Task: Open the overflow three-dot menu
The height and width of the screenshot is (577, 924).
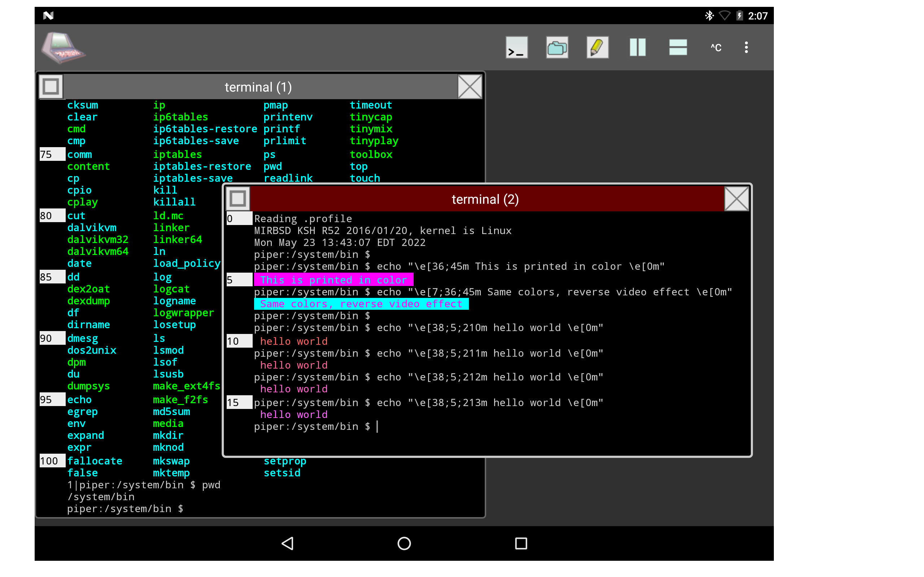Action: tap(746, 47)
